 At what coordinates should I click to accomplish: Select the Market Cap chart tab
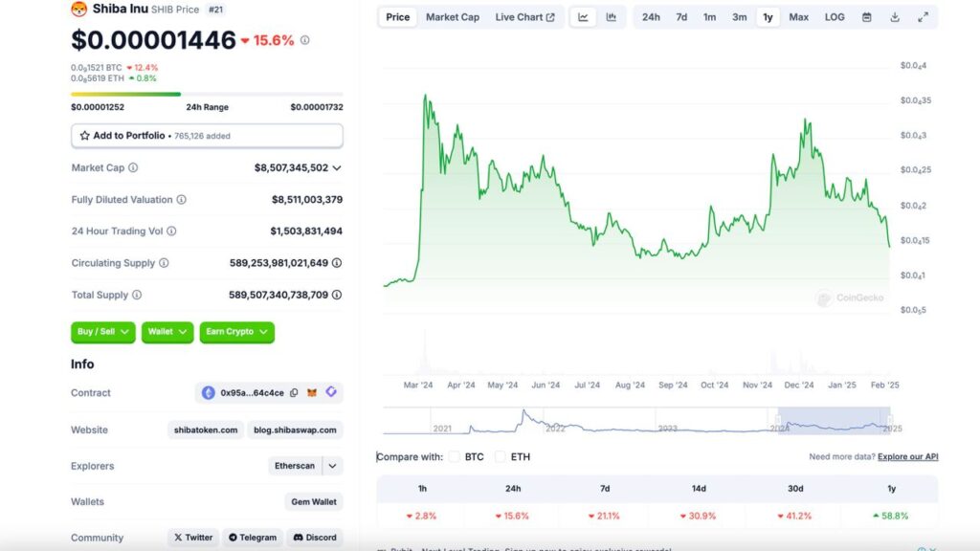453,17
